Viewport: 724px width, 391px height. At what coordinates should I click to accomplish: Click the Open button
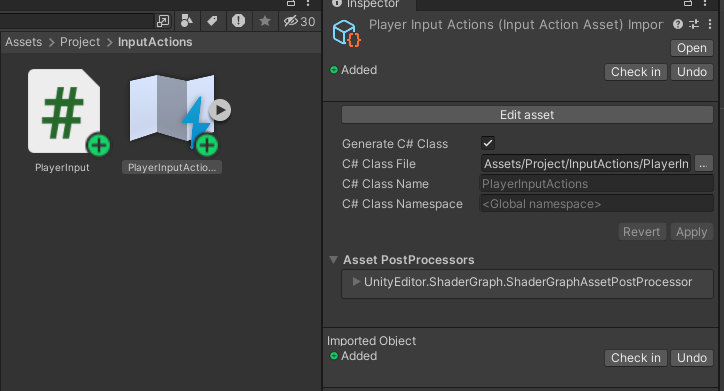pos(692,48)
